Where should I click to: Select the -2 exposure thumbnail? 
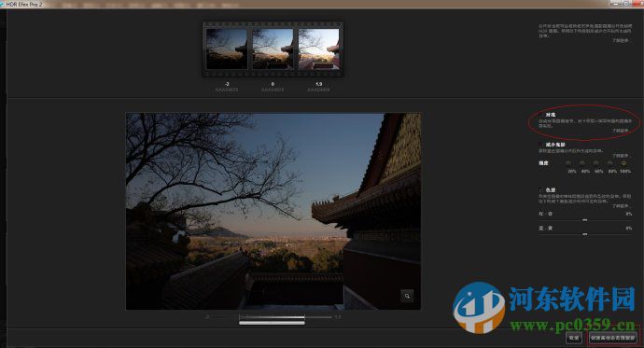(227, 49)
